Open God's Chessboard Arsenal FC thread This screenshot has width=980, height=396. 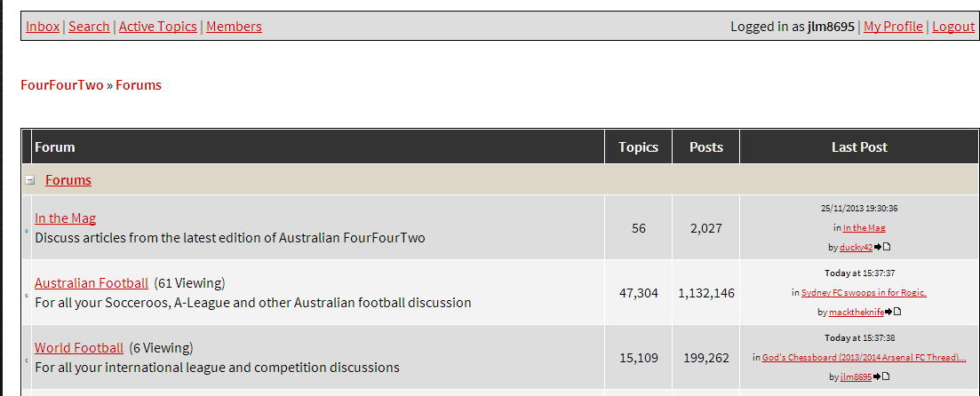[x=864, y=357]
